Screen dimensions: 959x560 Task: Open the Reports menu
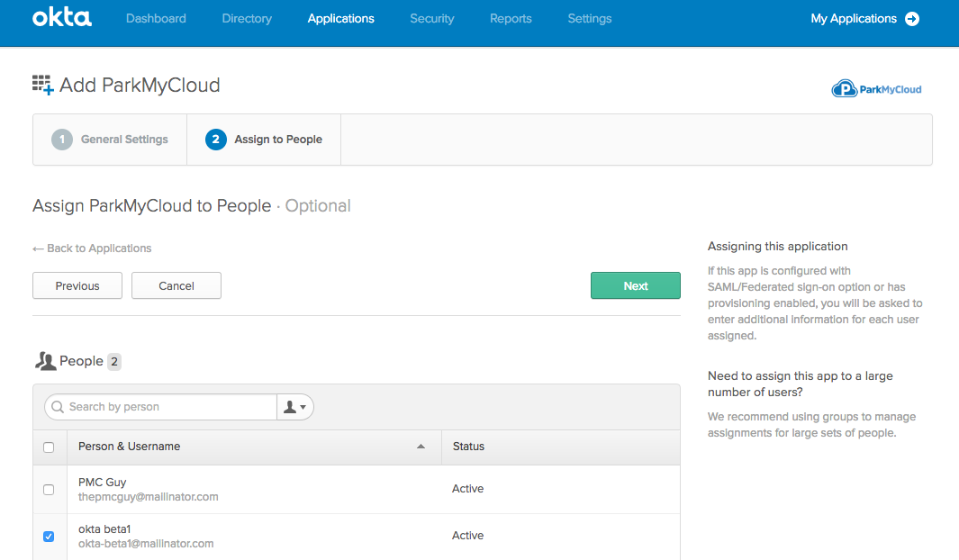click(x=511, y=19)
